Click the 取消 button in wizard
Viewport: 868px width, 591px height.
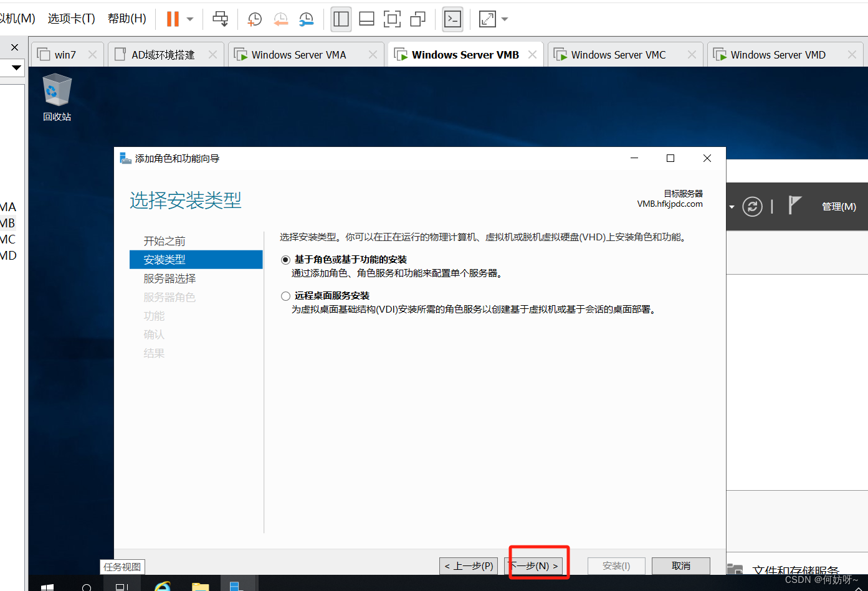(680, 565)
